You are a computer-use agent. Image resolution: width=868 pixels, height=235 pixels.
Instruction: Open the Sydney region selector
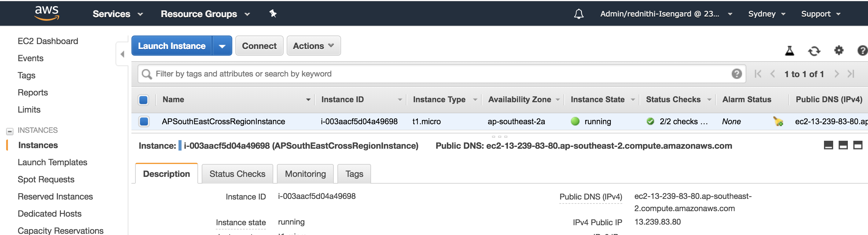767,14
